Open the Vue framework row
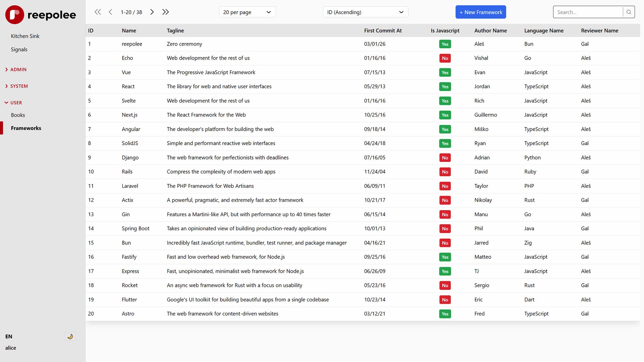 (x=363, y=72)
